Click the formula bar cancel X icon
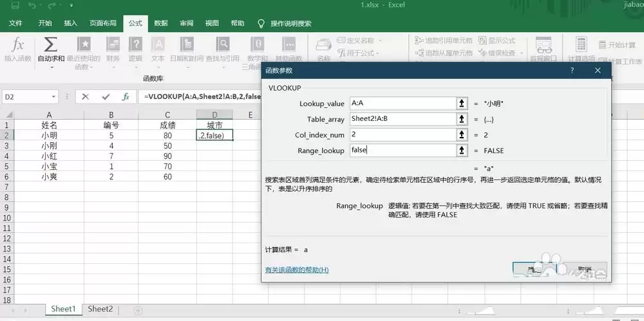The width and height of the screenshot is (644, 321). pos(86,97)
